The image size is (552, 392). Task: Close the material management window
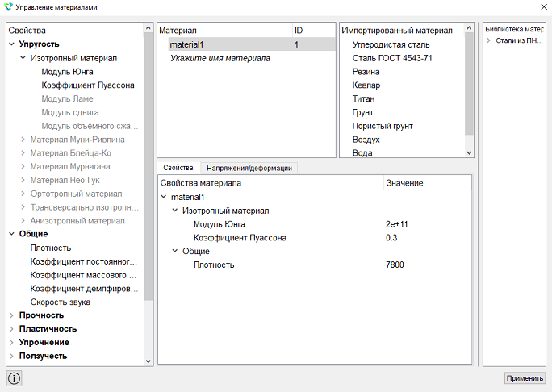544,7
